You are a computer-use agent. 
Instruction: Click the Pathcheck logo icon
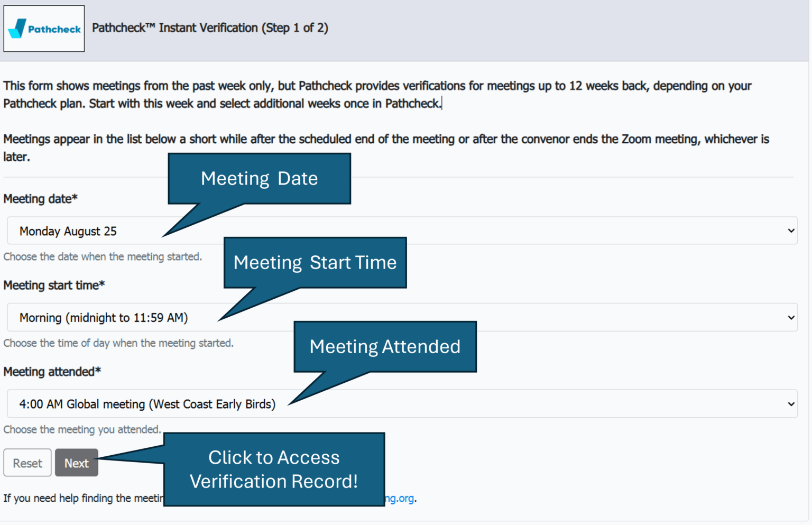click(x=44, y=27)
